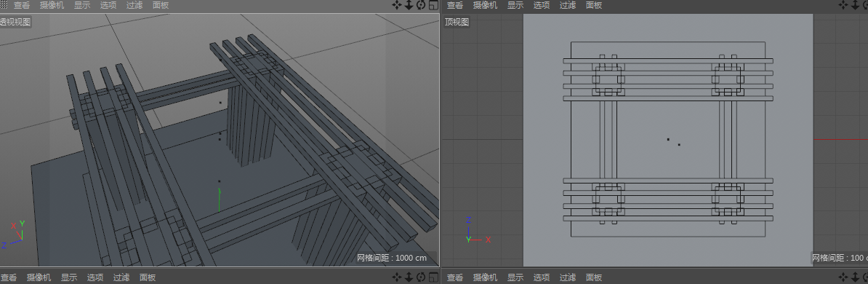Click the rotate camera icon of the perspective viewport
The image size is (868, 284).
pyautogui.click(x=421, y=5)
